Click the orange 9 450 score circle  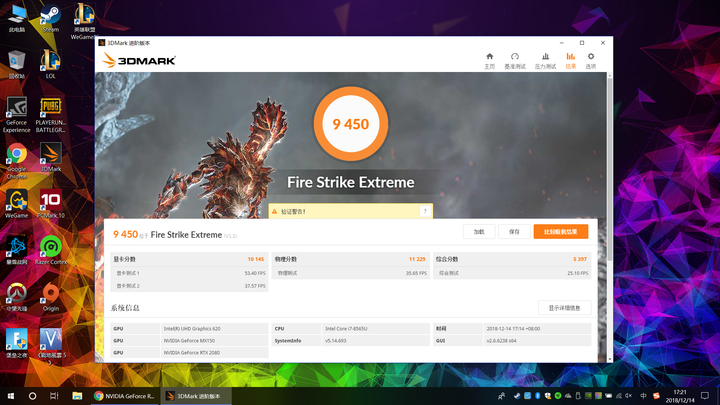pyautogui.click(x=351, y=124)
